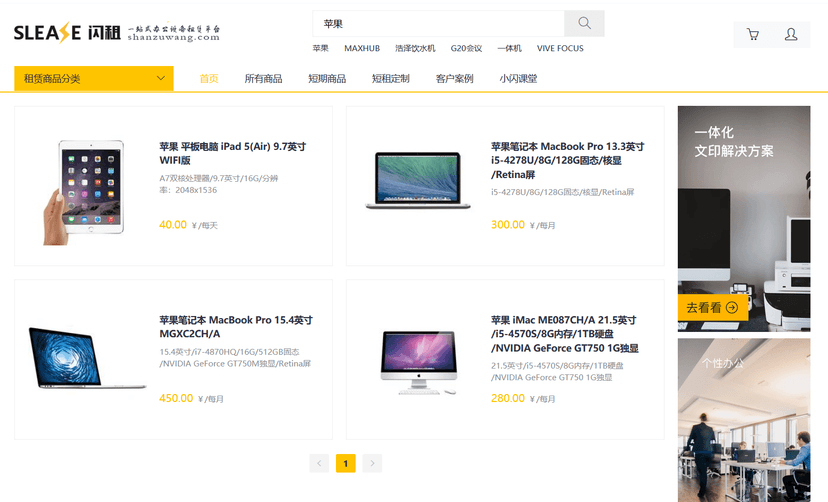
Task: Click the 苹果 平板电脑 iPad 5(Air) title
Action: pyautogui.click(x=232, y=153)
